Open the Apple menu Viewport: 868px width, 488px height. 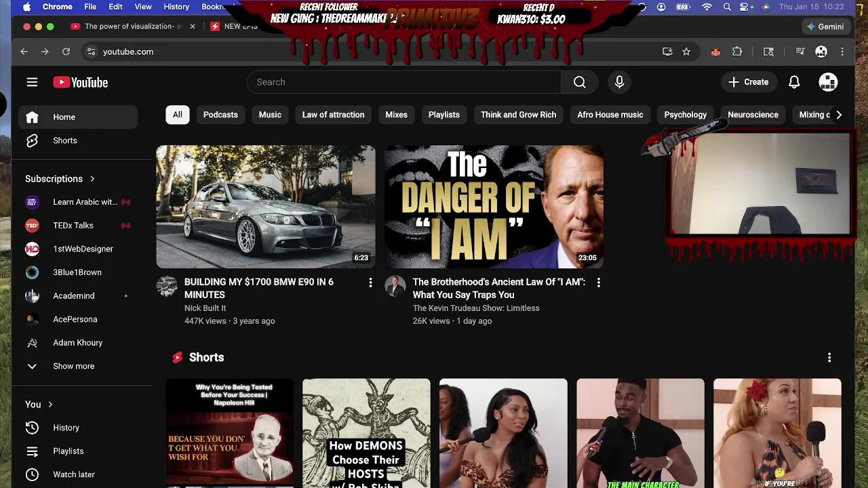pyautogui.click(x=26, y=7)
